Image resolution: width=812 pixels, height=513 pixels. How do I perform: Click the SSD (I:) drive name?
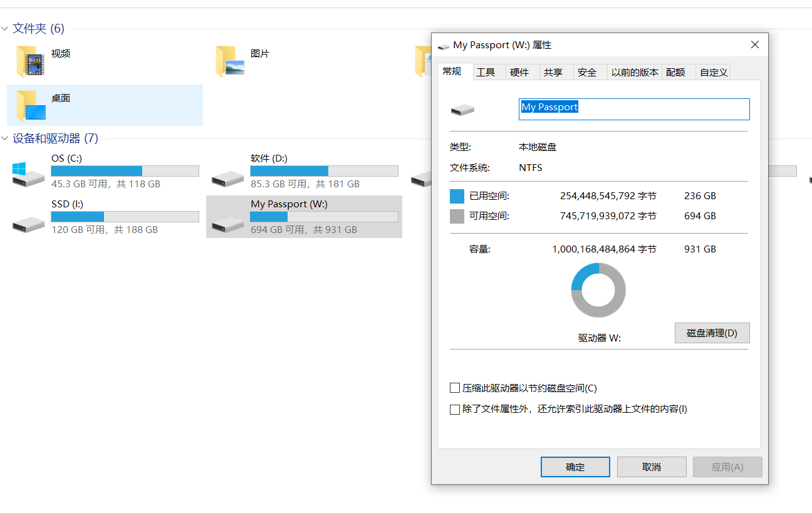[67, 204]
